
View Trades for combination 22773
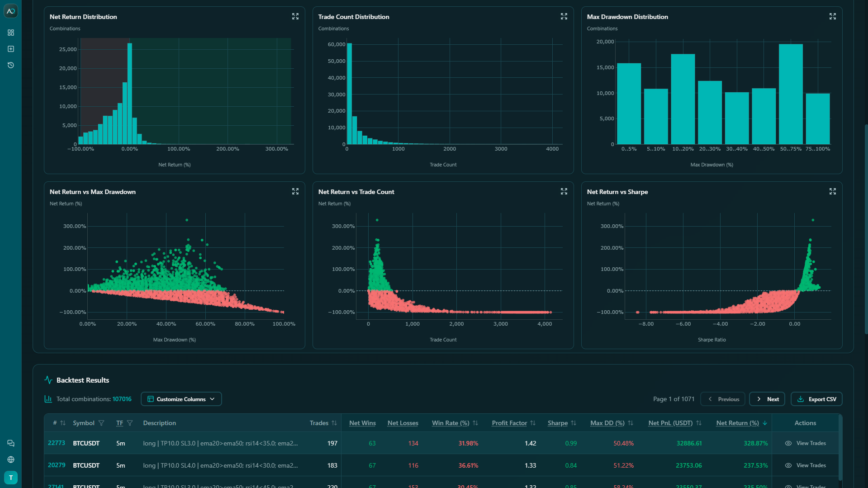[x=806, y=443]
